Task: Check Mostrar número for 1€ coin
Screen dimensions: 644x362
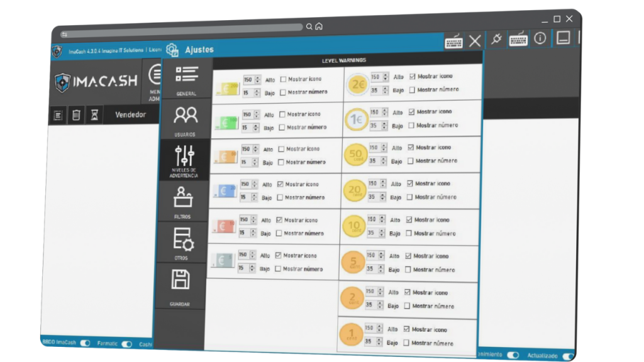Action: pos(411,126)
